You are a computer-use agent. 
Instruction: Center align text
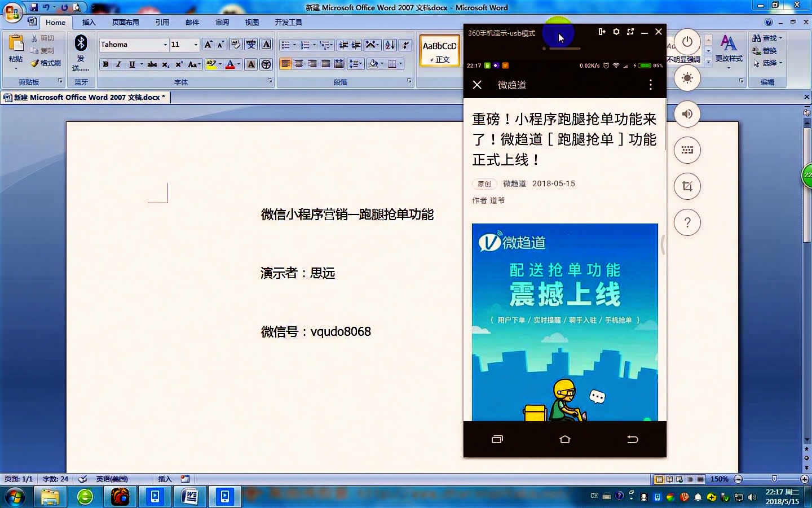click(x=299, y=64)
